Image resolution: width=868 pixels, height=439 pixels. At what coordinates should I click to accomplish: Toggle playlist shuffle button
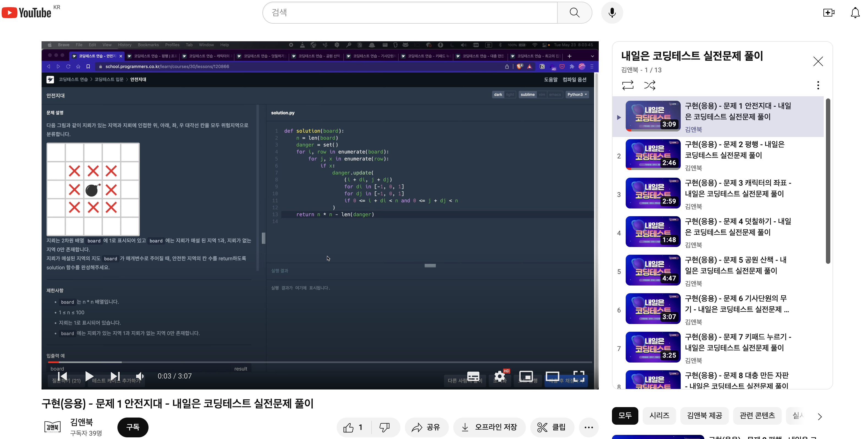(x=650, y=85)
